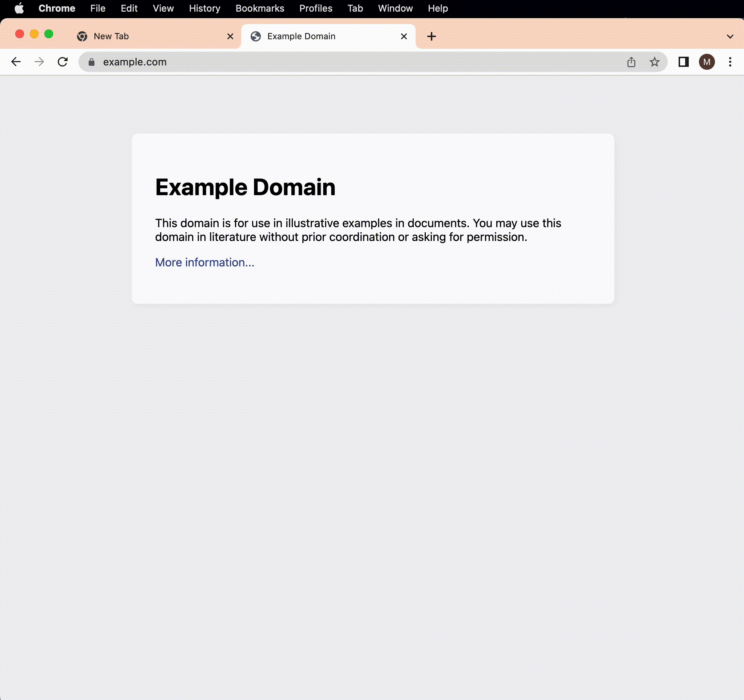Open the side panel icon

pos(683,62)
